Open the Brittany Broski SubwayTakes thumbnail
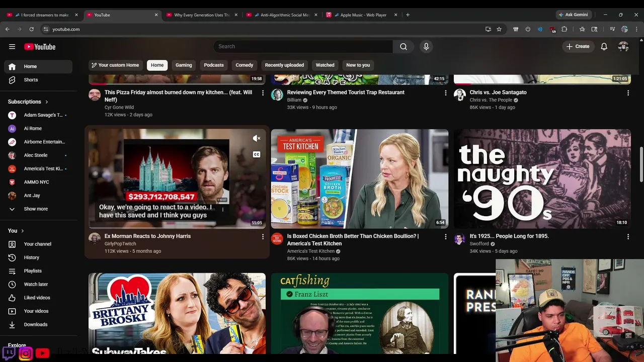The image size is (644, 362). pos(177,314)
